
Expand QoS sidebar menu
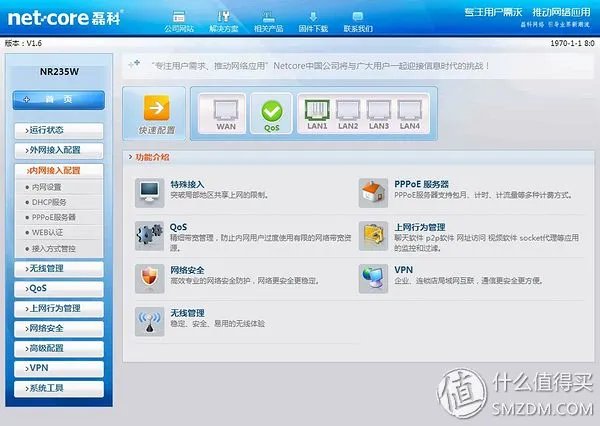59,289
